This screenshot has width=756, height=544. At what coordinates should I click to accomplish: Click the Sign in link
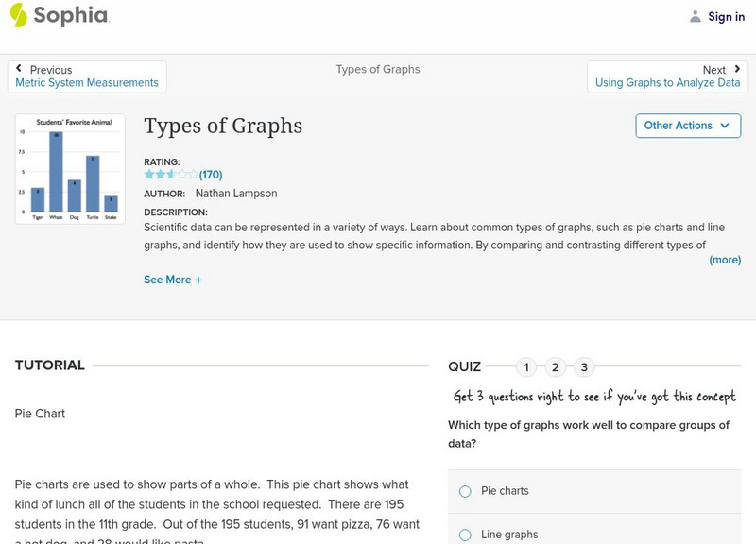[726, 16]
